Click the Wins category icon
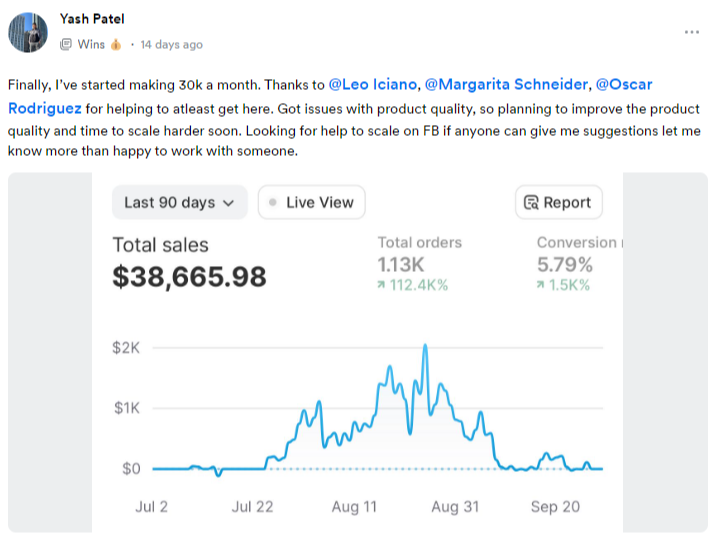718x539 pixels. (x=66, y=45)
